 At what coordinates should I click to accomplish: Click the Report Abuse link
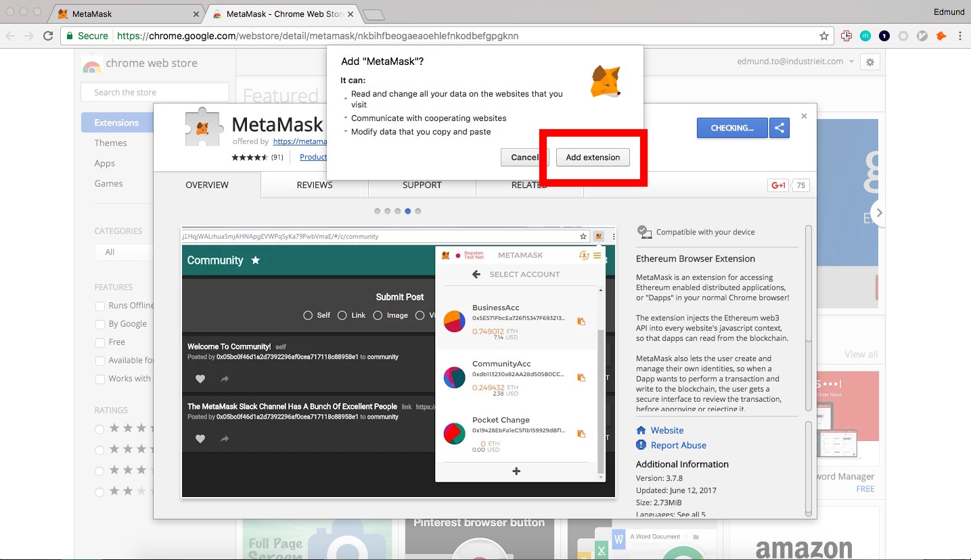679,445
